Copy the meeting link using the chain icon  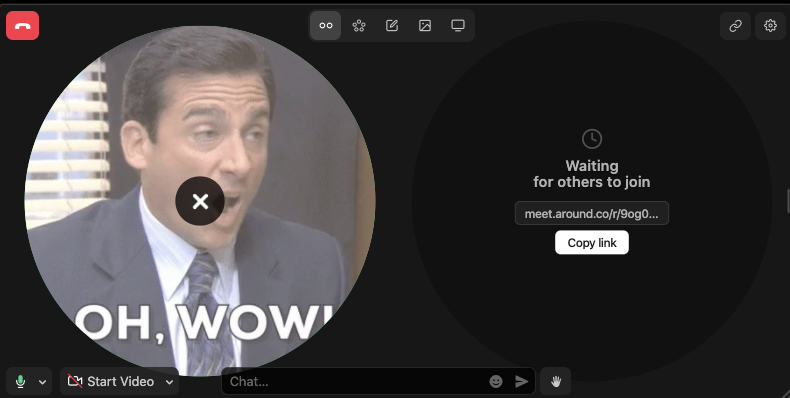[736, 25]
